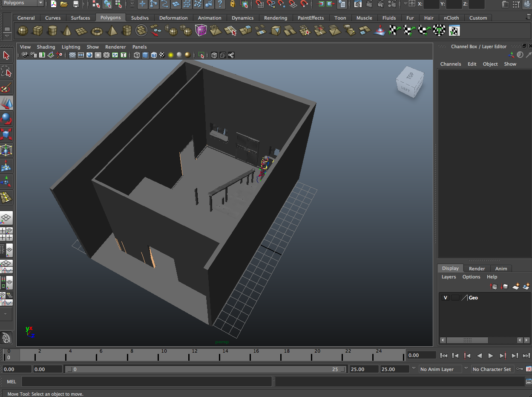Save the scene with the disk icon
532x397 pixels.
[75, 4]
